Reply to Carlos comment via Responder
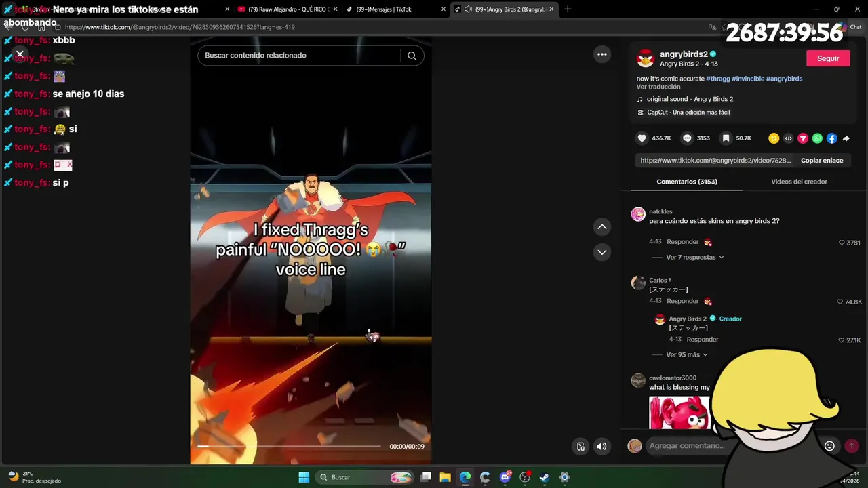Screen dimensions: 868x488 tap(682, 301)
